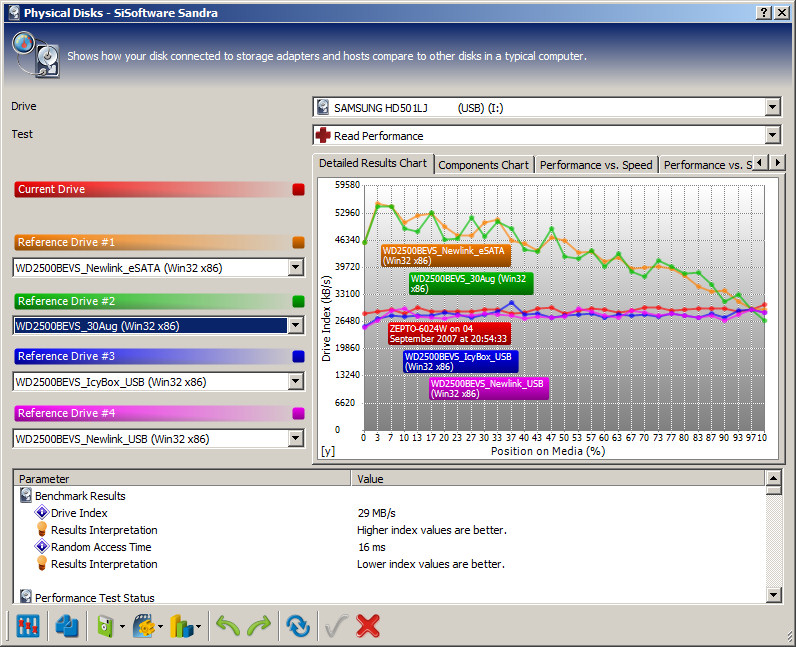Click the Value column header
The image size is (796, 647).
(558, 479)
